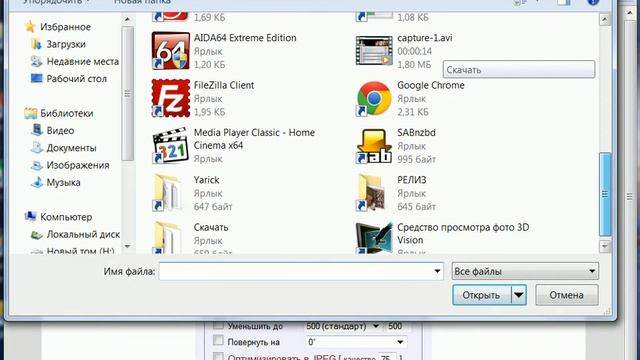This screenshot has height=360, width=640.
Task: Expand the Открыть button split arrow
Action: pos(519,295)
